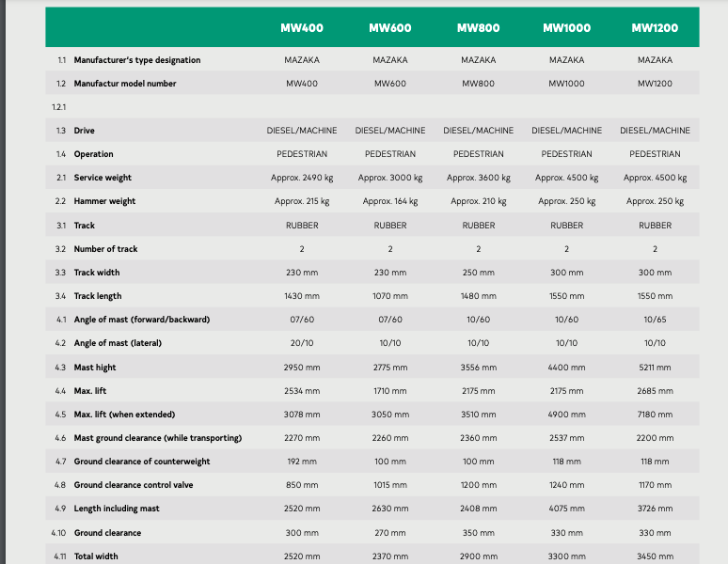This screenshot has width=728, height=564.
Task: Select the '2537 mm' clearance value
Action: pyautogui.click(x=566, y=438)
